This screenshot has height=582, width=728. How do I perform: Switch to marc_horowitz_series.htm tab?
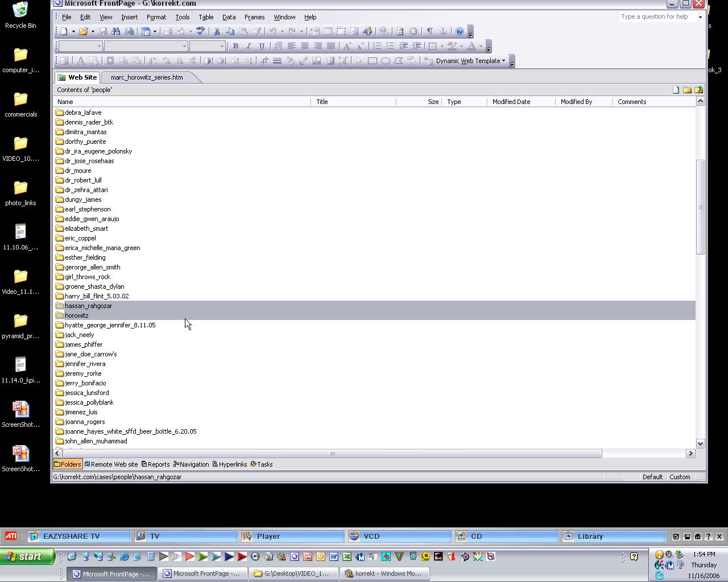click(147, 77)
